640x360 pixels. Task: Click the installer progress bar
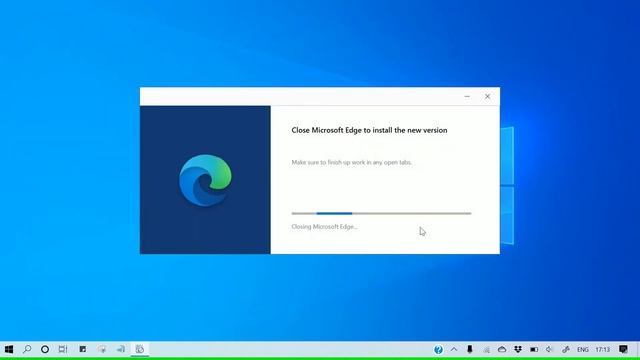coord(381,213)
